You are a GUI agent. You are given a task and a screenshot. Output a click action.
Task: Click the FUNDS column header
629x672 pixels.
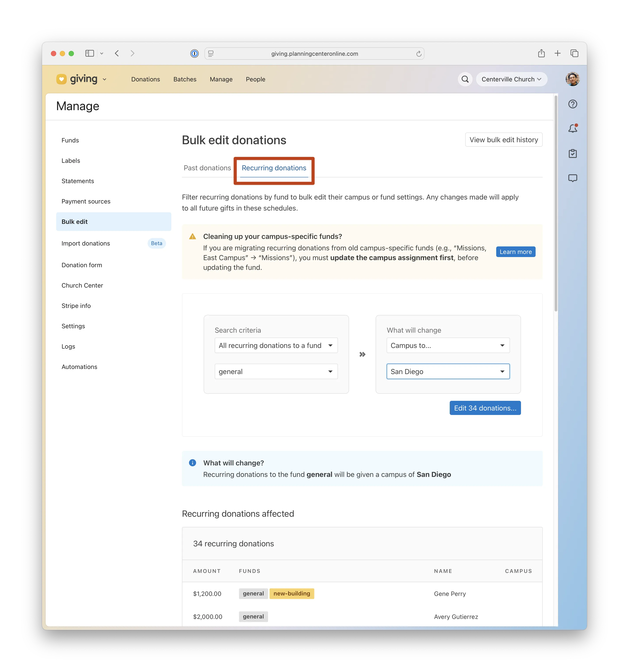pos(250,571)
